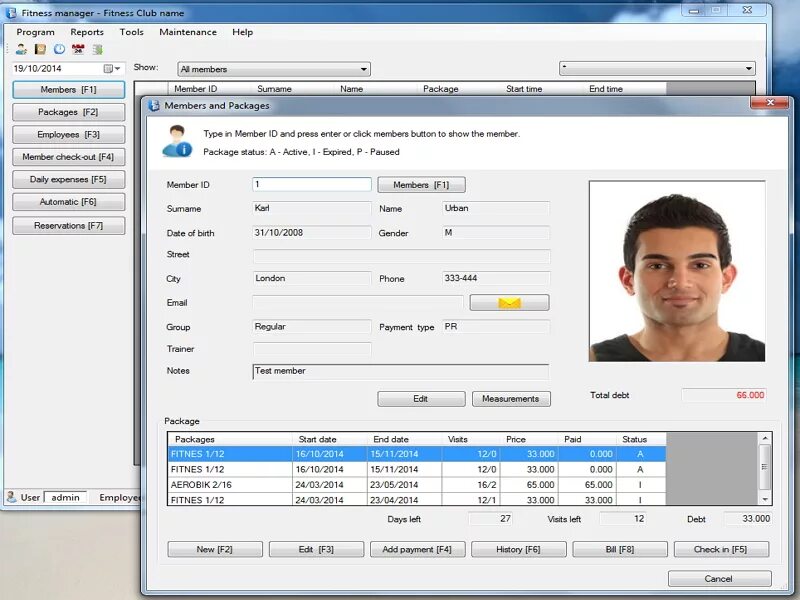Viewport: 800px width, 600px height.
Task: Click Daily expenses [F5] in sidebar
Action: tap(68, 180)
